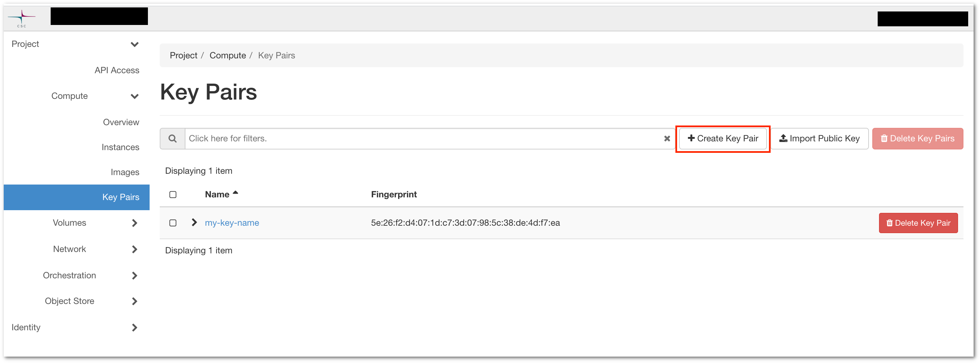Image resolution: width=980 pixels, height=363 pixels.
Task: Collapse the Compute sidebar section
Action: (x=134, y=96)
